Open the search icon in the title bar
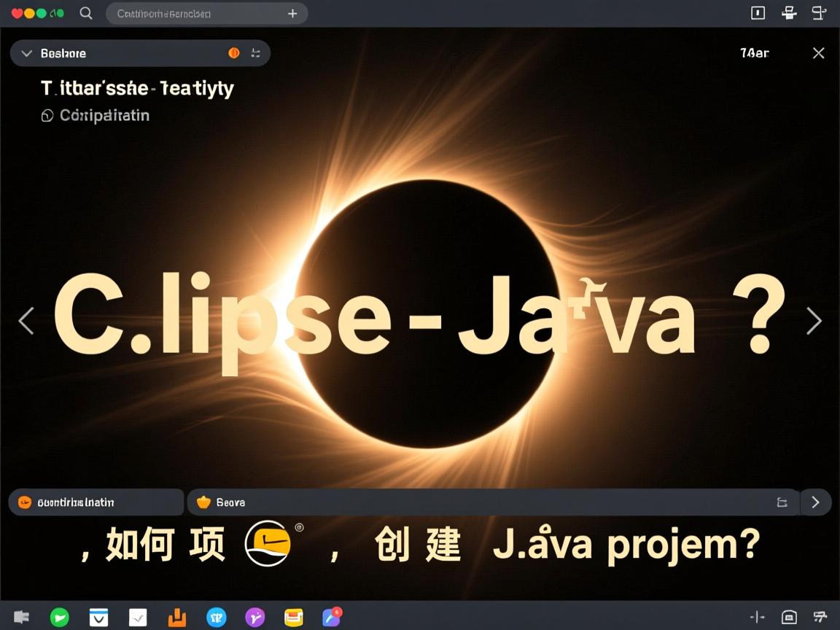The height and width of the screenshot is (630, 840). (x=85, y=12)
